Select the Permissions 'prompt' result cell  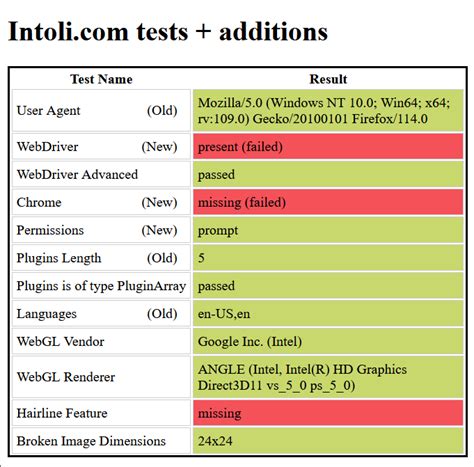click(x=328, y=230)
